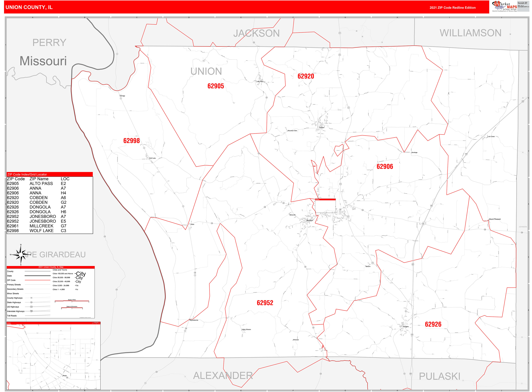Screen dimensions: 532x392
Task: Select the 62998 WOLF LAKE index row
Action: pyautogui.click(x=33, y=230)
